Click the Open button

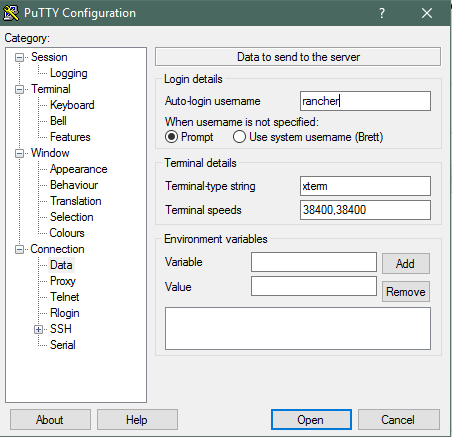[311, 420]
